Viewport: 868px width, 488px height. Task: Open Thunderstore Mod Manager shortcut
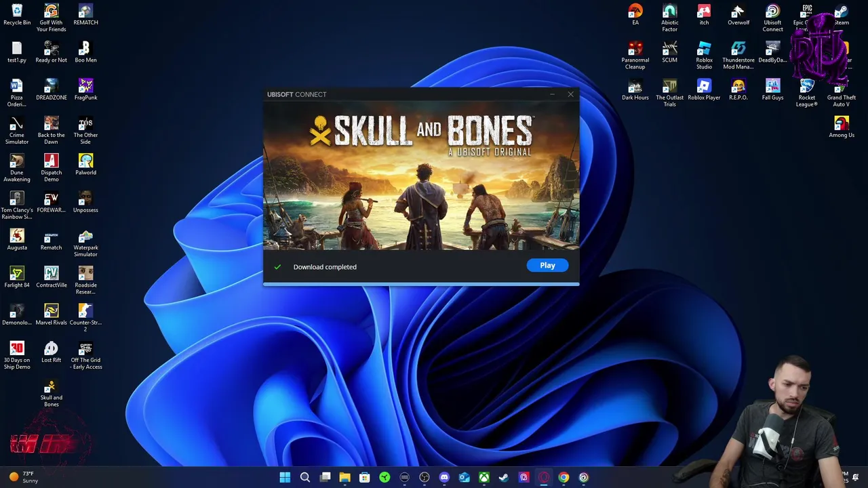(x=738, y=56)
